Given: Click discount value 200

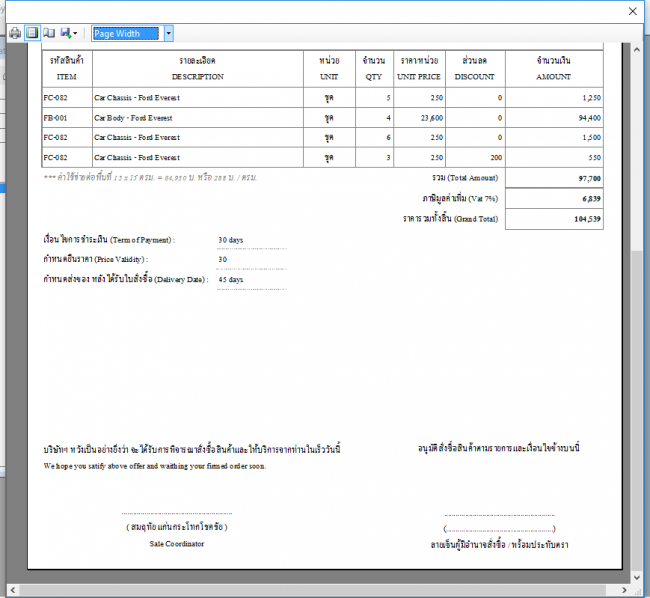Looking at the screenshot, I should click(x=496, y=157).
